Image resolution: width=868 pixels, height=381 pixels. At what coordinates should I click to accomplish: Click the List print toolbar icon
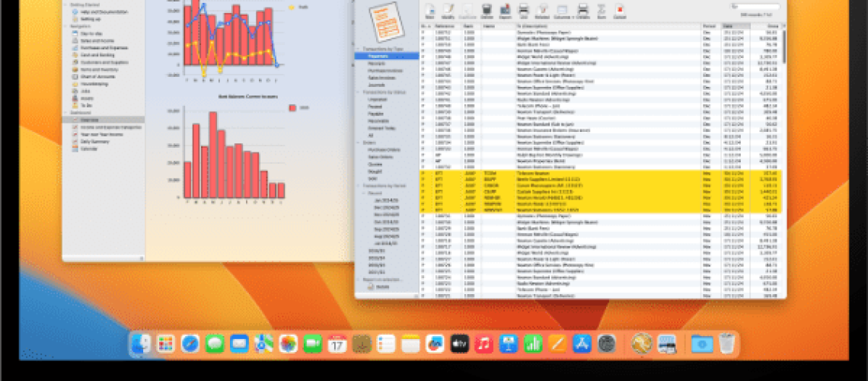tap(523, 11)
